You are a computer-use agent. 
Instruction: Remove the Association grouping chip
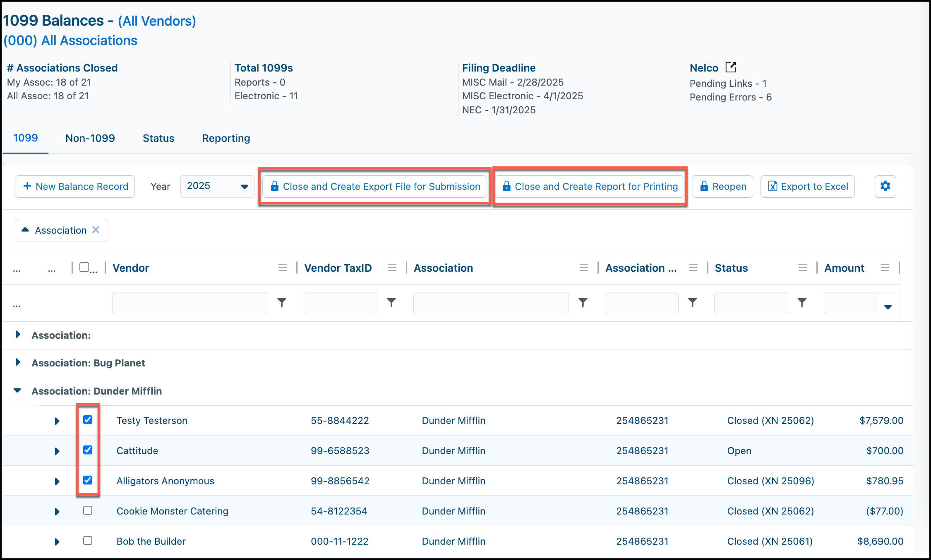96,230
